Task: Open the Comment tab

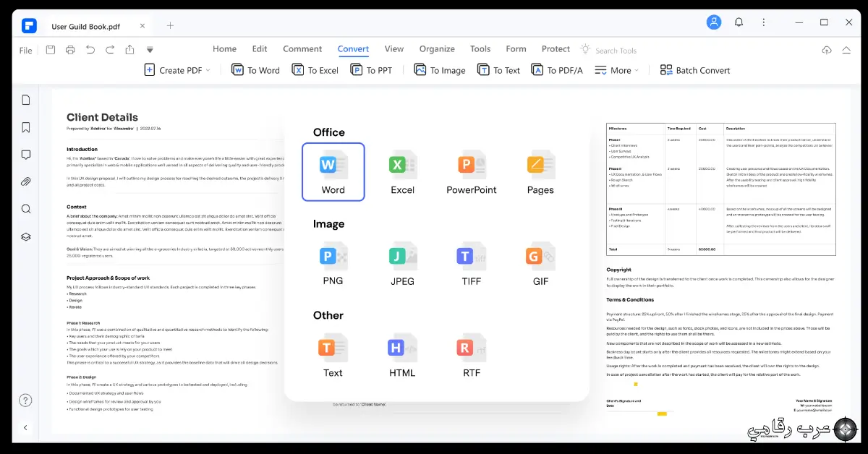Action: [302, 49]
